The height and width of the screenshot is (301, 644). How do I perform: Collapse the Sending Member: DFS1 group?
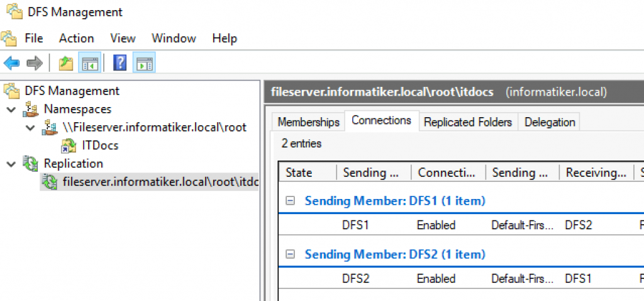click(x=291, y=201)
